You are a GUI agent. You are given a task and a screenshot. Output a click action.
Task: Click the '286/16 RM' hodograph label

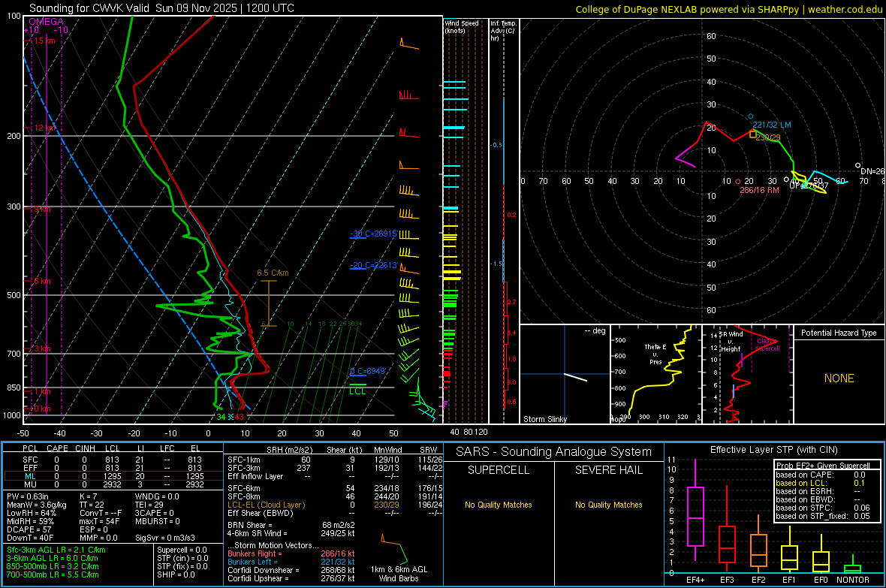point(759,190)
